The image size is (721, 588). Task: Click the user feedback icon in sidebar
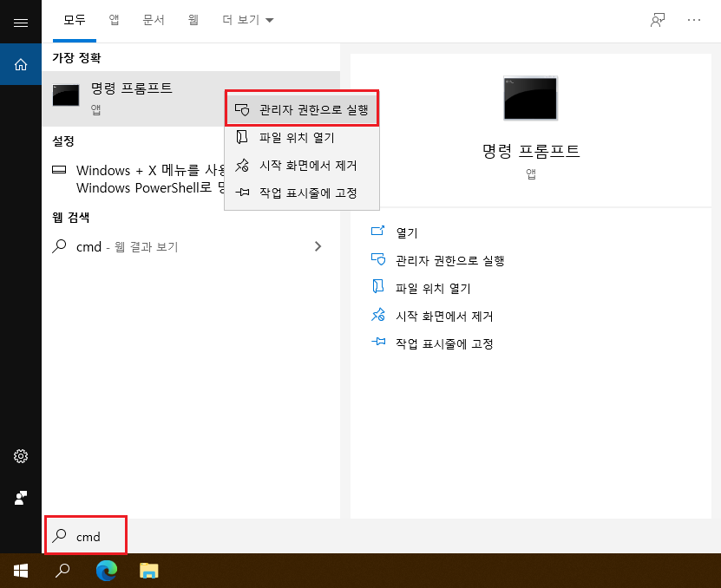pos(21,498)
